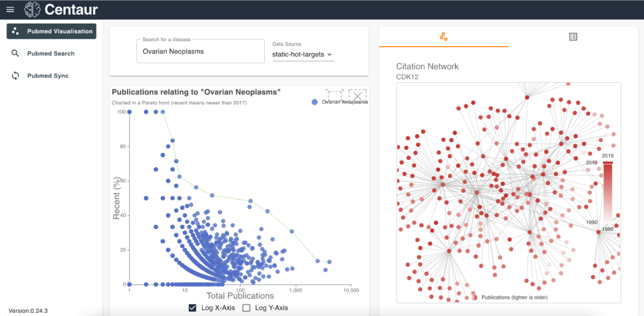Viewport: 644px width, 316px height.
Task: Click the dropdown arrow beside static-hot-targets
Action: click(x=329, y=55)
